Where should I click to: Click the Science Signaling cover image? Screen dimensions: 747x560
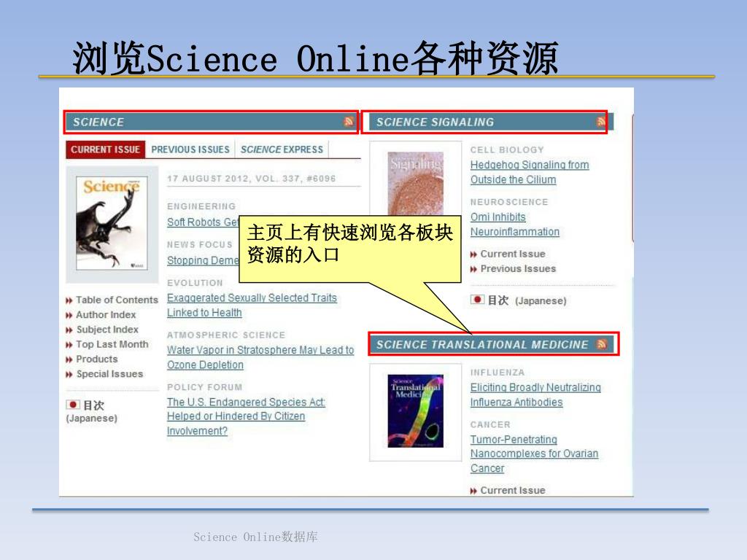pos(415,183)
